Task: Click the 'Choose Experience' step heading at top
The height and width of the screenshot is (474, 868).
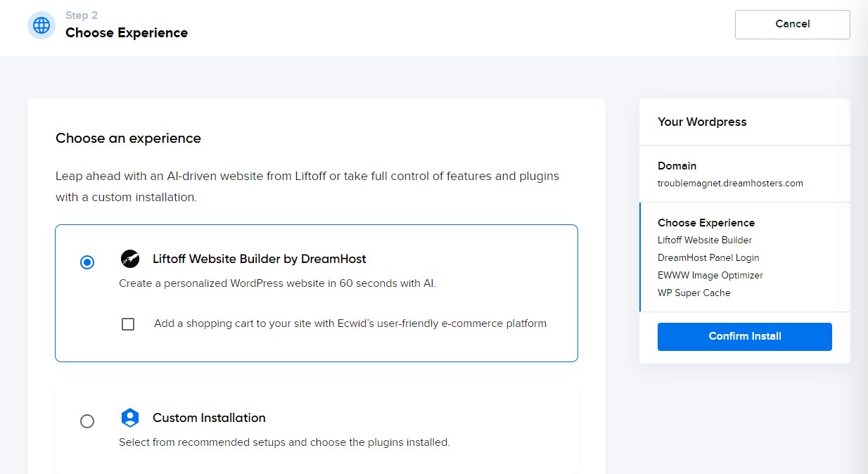Action: tap(127, 33)
